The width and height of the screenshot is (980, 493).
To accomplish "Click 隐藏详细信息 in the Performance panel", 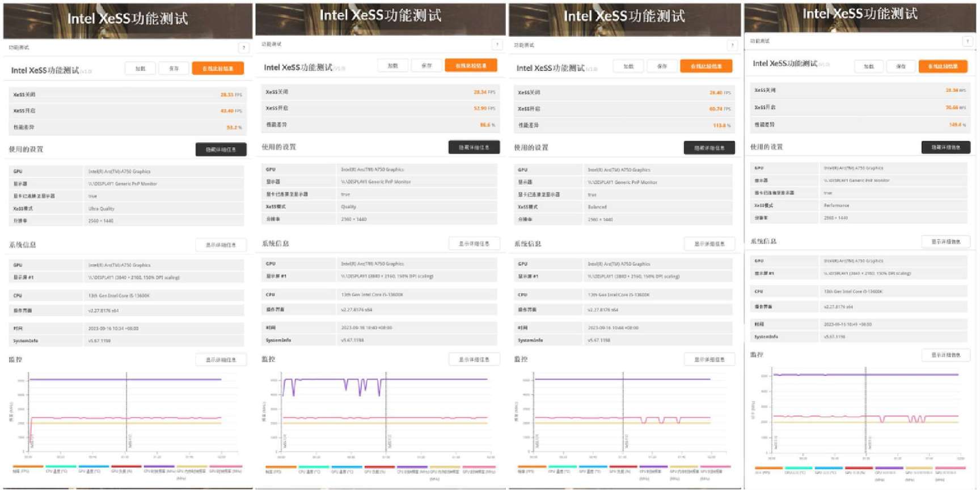I will click(x=945, y=147).
